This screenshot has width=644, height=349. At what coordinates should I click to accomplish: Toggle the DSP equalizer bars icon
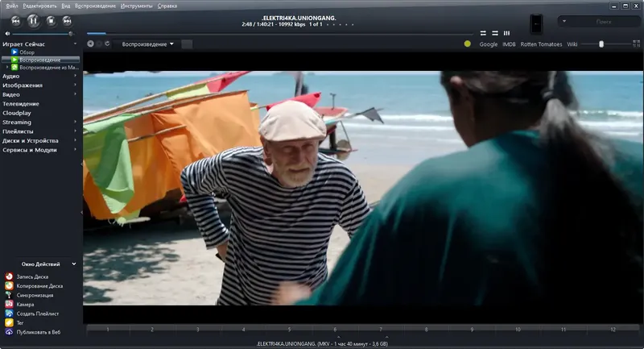pos(507,33)
